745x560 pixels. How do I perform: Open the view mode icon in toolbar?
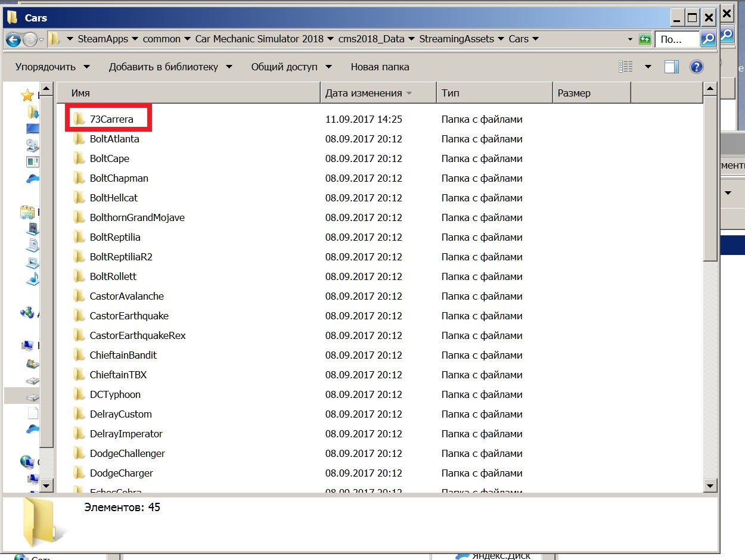pyautogui.click(x=625, y=67)
